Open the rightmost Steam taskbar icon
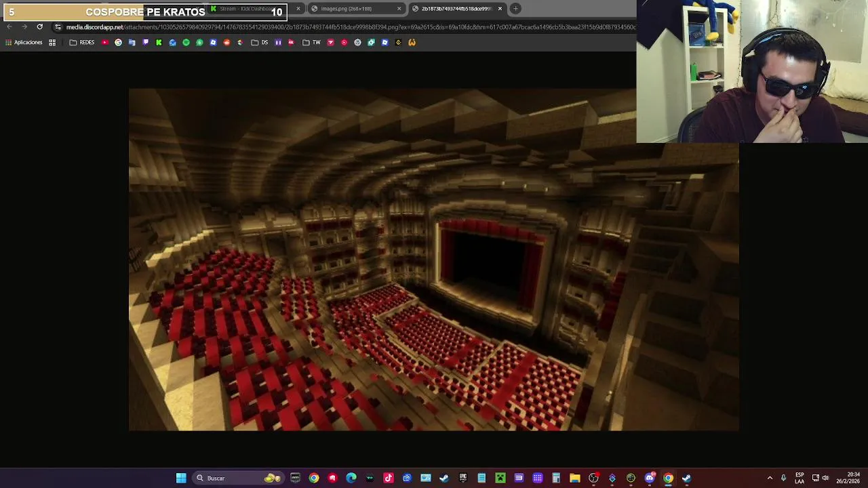868x488 pixels. pos(687,478)
